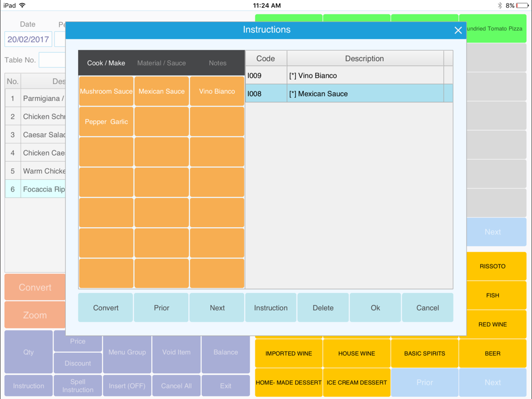
Task: Click Prior in the Instructions dialog
Action: [x=161, y=307]
